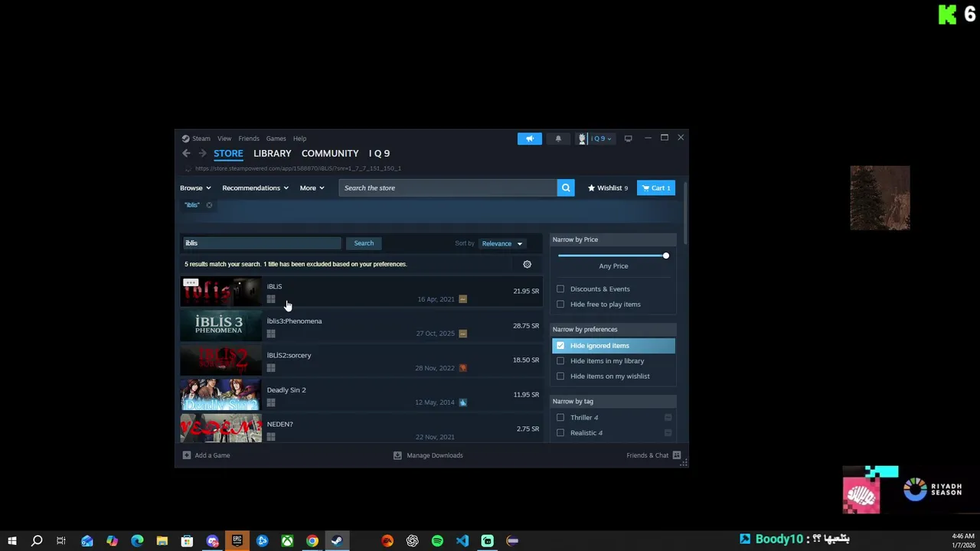This screenshot has width=980, height=551.
Task: Open search display settings gear
Action: coord(527,264)
